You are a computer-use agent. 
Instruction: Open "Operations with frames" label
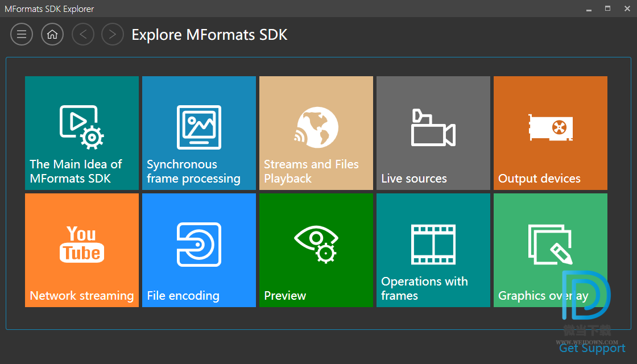click(x=424, y=288)
